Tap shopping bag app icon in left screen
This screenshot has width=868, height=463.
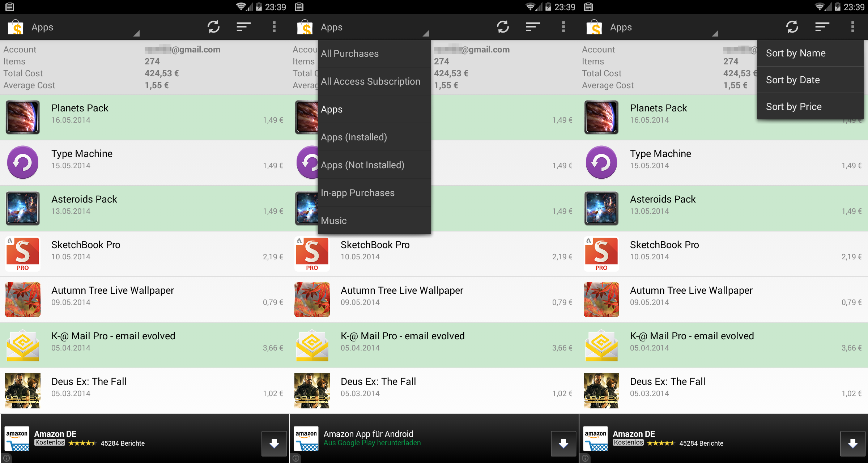16,27
